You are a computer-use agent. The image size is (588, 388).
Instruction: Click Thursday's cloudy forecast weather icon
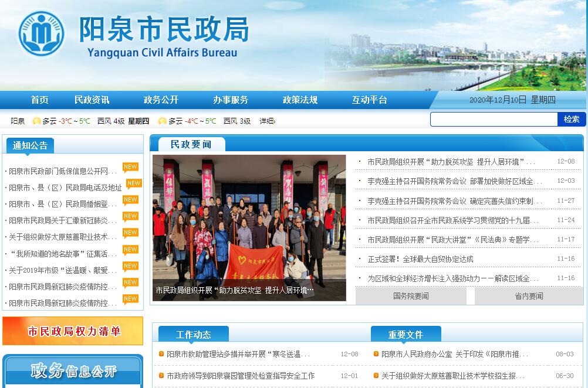pyautogui.click(x=163, y=121)
